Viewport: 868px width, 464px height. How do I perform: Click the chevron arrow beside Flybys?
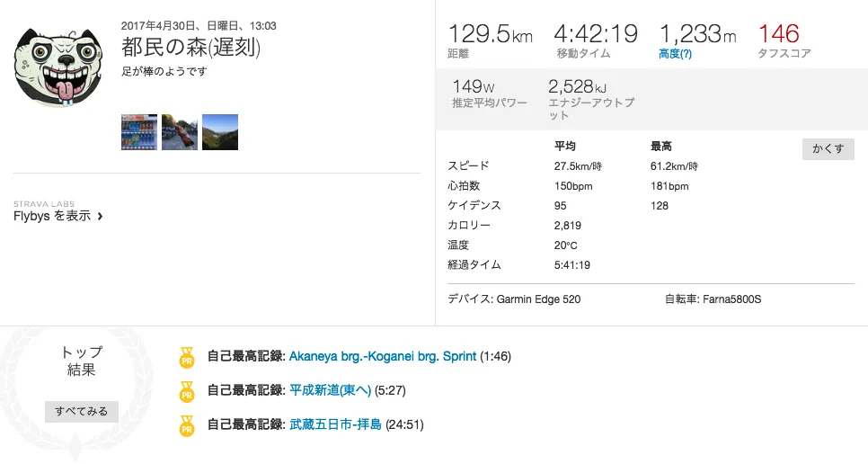point(100,216)
